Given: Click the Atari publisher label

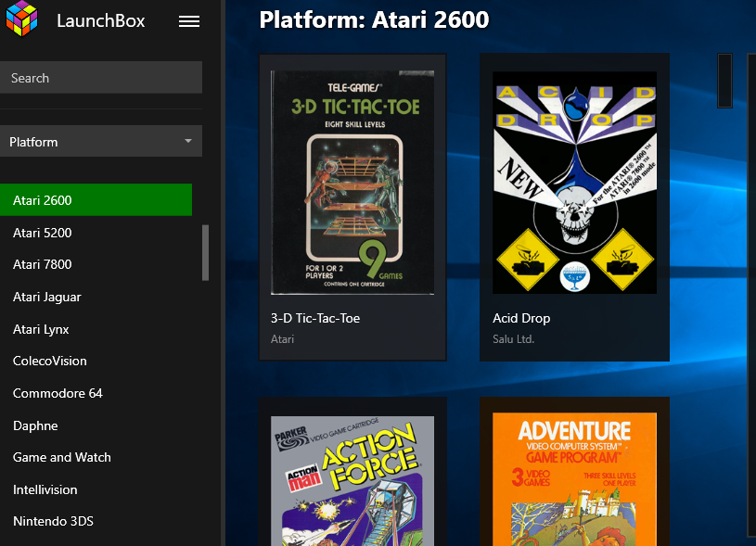Looking at the screenshot, I should pos(282,339).
